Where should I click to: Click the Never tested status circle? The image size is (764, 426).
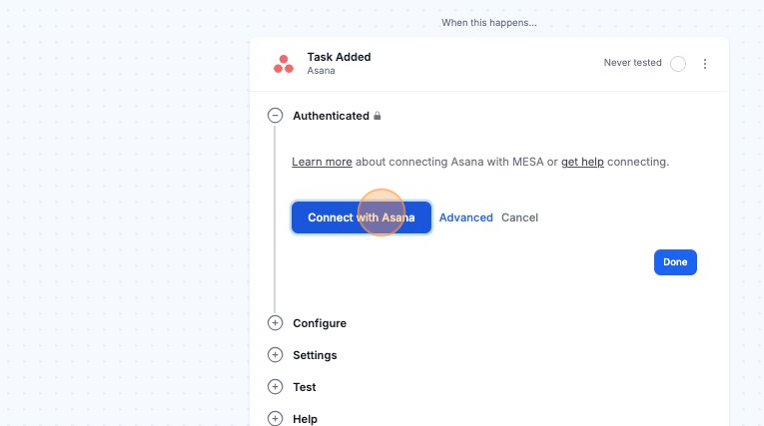(x=678, y=64)
